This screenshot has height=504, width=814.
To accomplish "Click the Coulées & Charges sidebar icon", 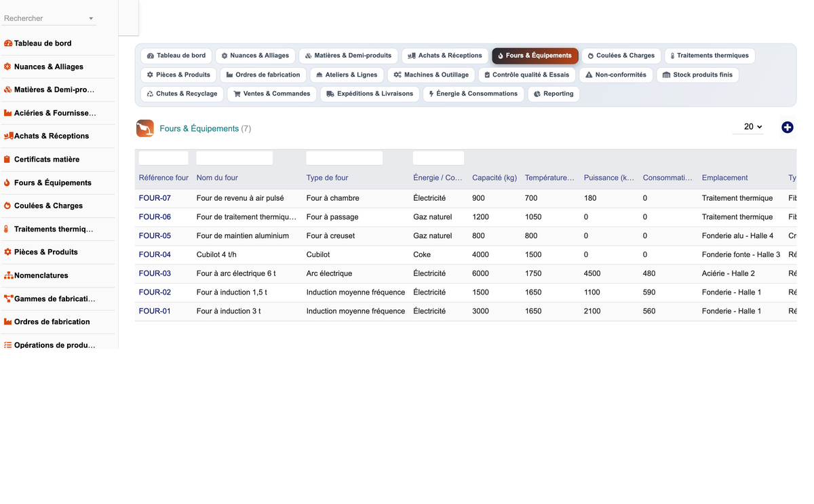I will coord(8,206).
